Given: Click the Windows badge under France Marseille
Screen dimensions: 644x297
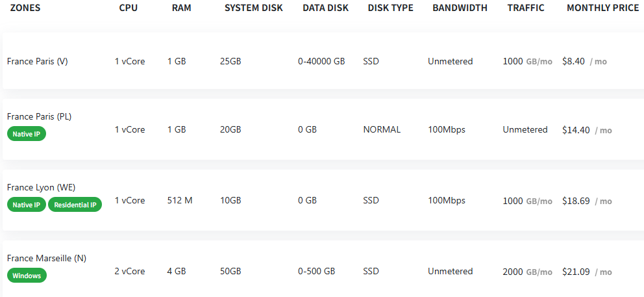Looking at the screenshot, I should (x=27, y=276).
